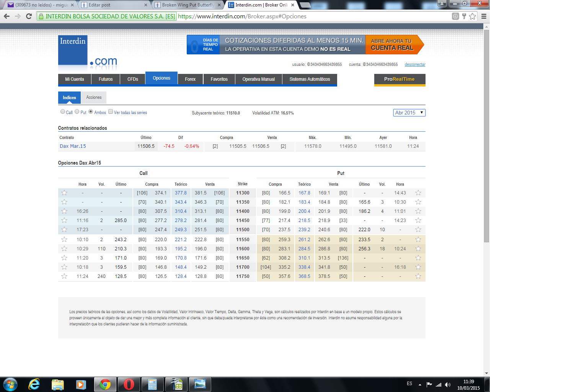Bookmark this page with the star icon
The width and height of the screenshot is (574, 392).
coord(473,16)
